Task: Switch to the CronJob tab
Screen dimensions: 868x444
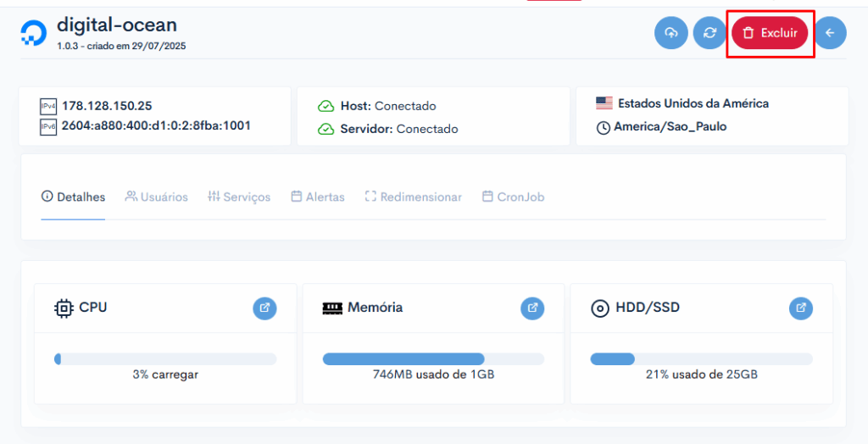Action: pyautogui.click(x=513, y=197)
